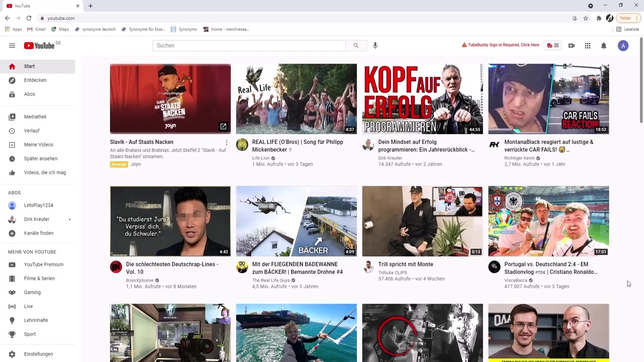
Task: Bookmark this page with star icon
Action: tap(586, 18)
